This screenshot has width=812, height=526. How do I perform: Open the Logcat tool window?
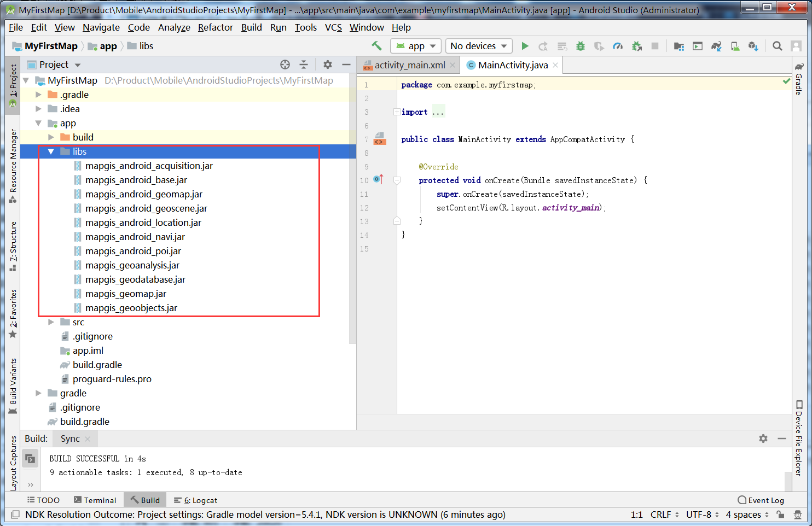tap(195, 500)
